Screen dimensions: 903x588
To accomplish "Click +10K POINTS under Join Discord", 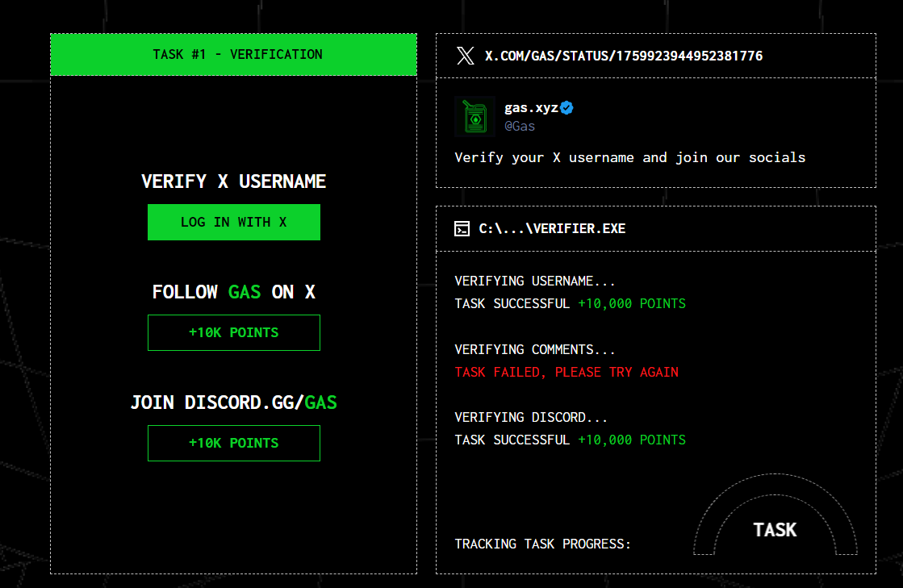I will point(234,443).
